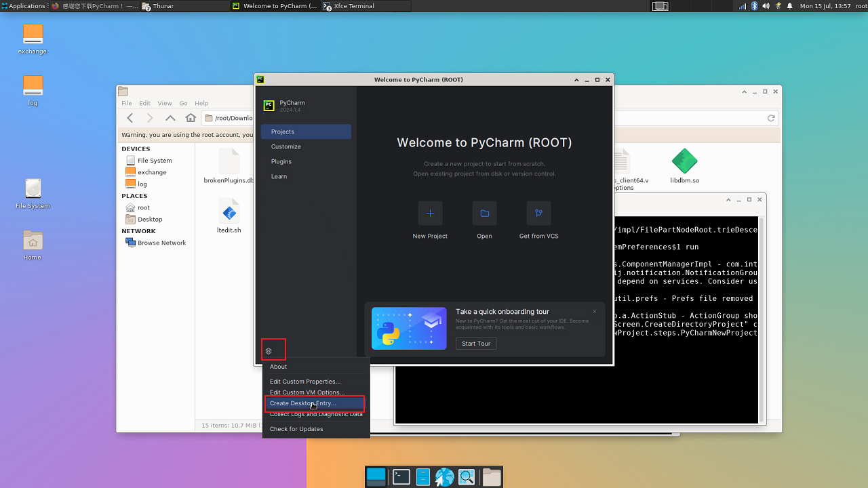This screenshot has height=488, width=868.
Task: Select Browse Network in Thunar sidebar
Action: tap(161, 243)
